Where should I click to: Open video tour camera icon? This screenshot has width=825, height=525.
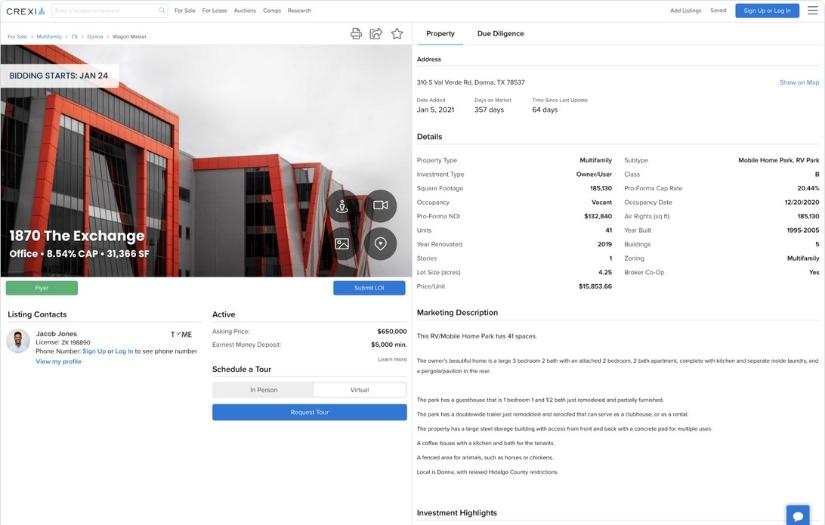(380, 206)
